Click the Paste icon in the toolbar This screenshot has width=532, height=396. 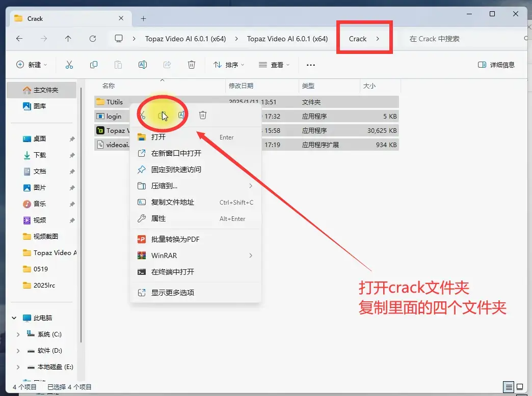tap(118, 65)
